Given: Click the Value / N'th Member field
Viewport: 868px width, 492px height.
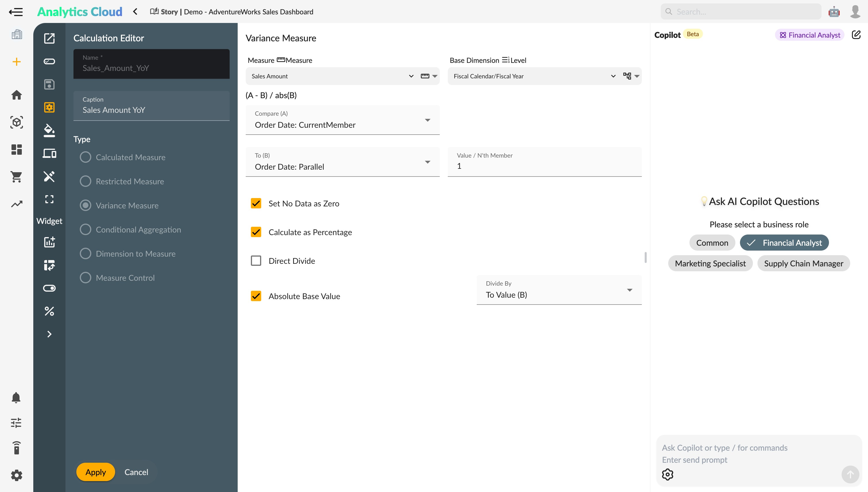Looking at the screenshot, I should 544,166.
